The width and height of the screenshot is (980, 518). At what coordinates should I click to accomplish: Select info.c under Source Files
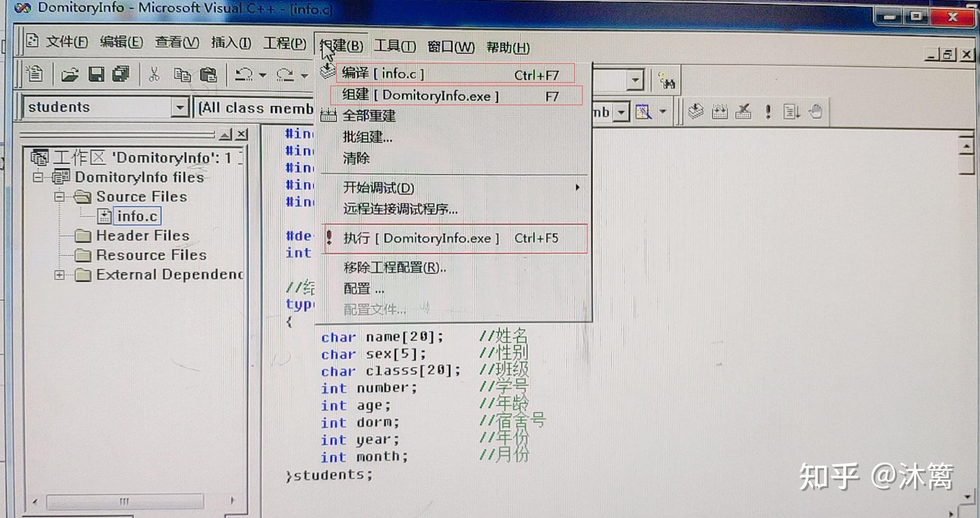coord(137,216)
